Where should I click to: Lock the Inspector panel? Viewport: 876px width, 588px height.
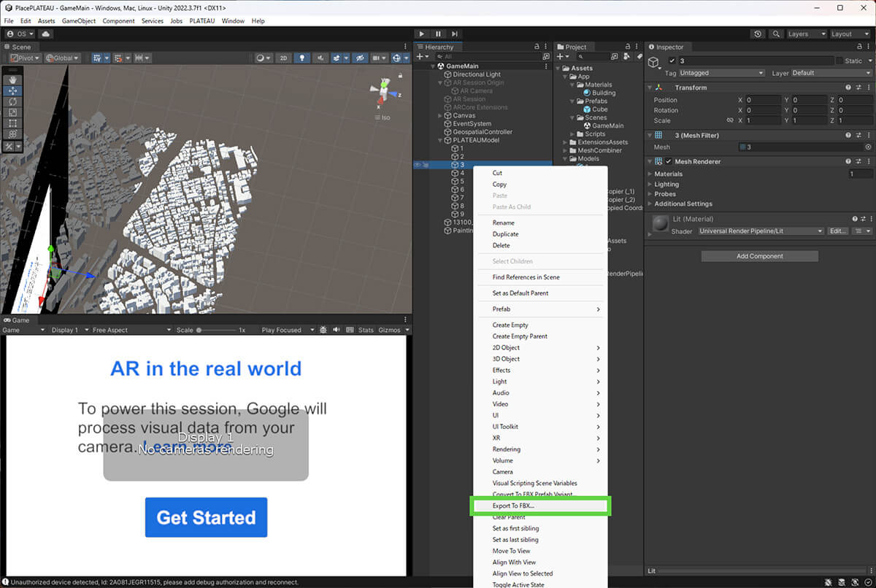pos(858,47)
